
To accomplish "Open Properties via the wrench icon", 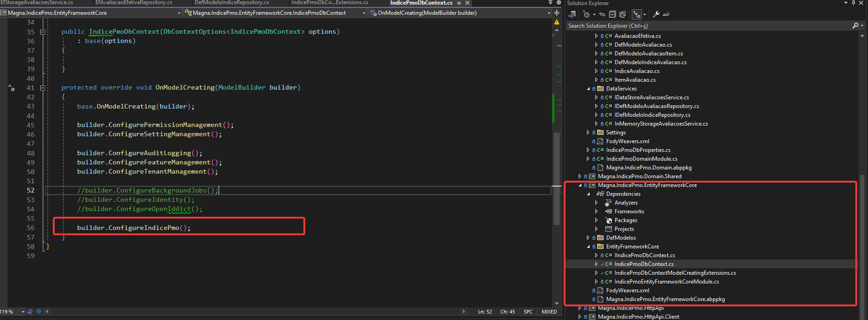I will pyautogui.click(x=656, y=14).
